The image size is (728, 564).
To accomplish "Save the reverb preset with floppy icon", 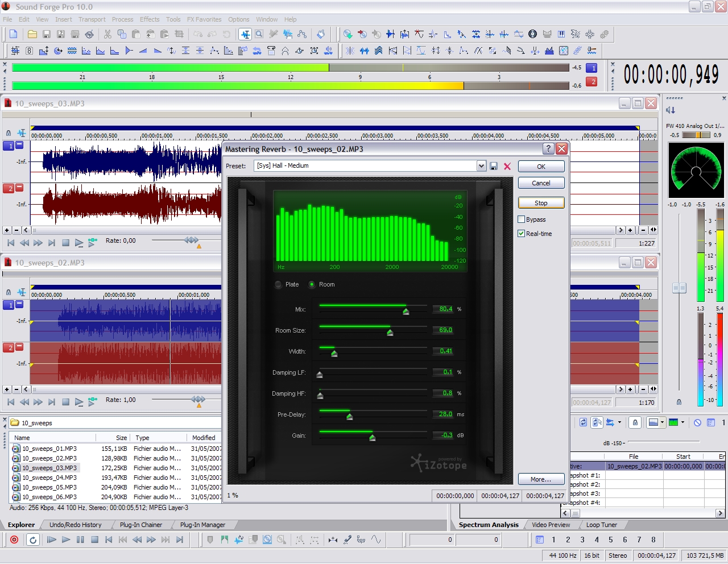I will [x=494, y=166].
